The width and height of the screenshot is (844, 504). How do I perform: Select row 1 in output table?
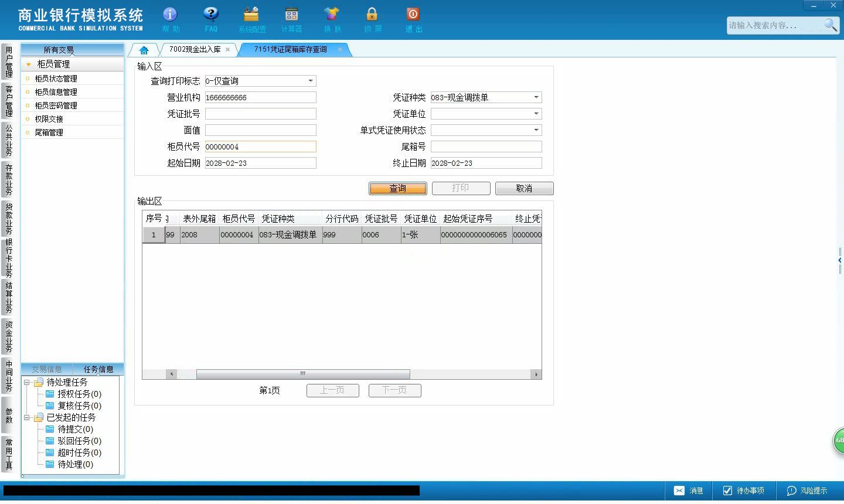click(x=342, y=234)
